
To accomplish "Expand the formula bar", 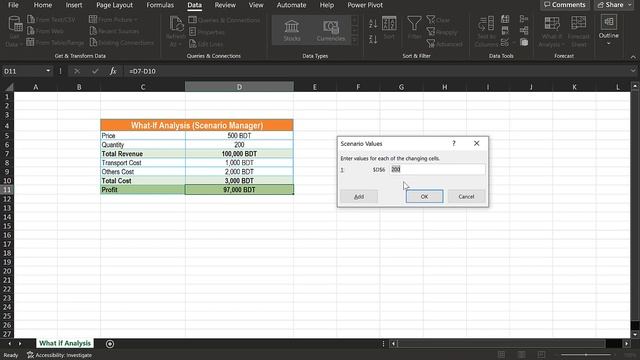I will [x=633, y=71].
